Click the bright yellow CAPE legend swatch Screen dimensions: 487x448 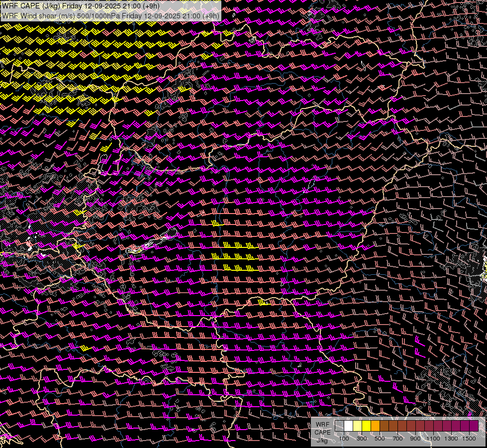tap(367, 426)
